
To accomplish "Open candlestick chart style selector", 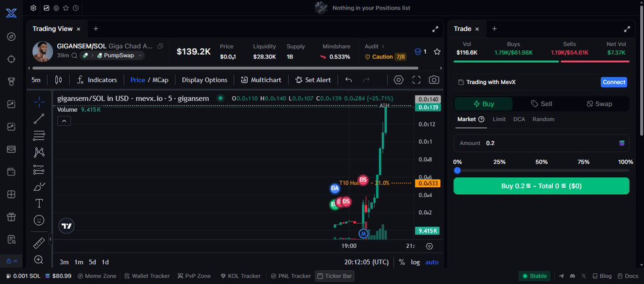I will tap(58, 80).
